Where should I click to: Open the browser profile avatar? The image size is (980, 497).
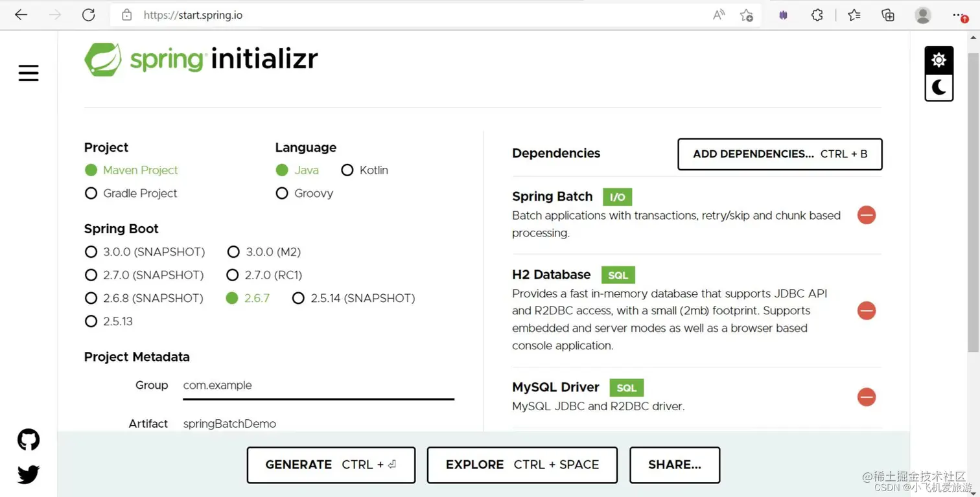click(923, 15)
